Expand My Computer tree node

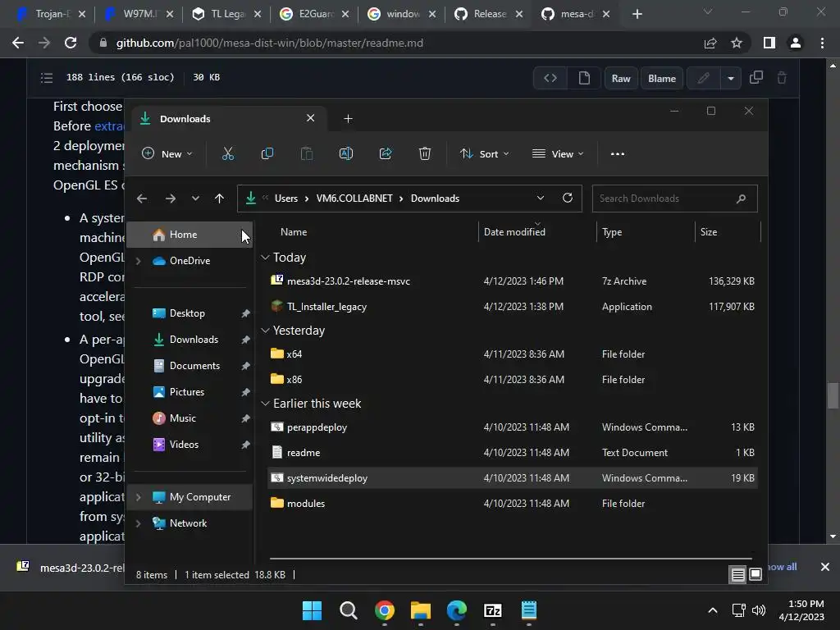coord(138,497)
